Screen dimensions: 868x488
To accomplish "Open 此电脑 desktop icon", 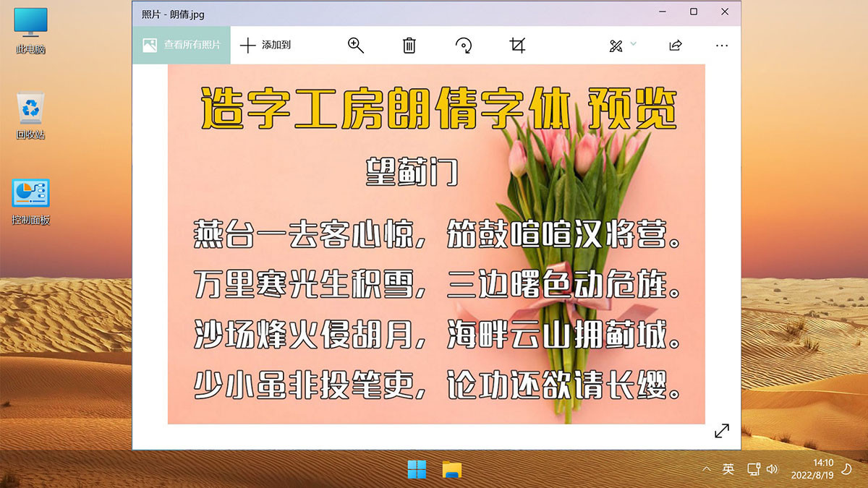I will (x=31, y=32).
